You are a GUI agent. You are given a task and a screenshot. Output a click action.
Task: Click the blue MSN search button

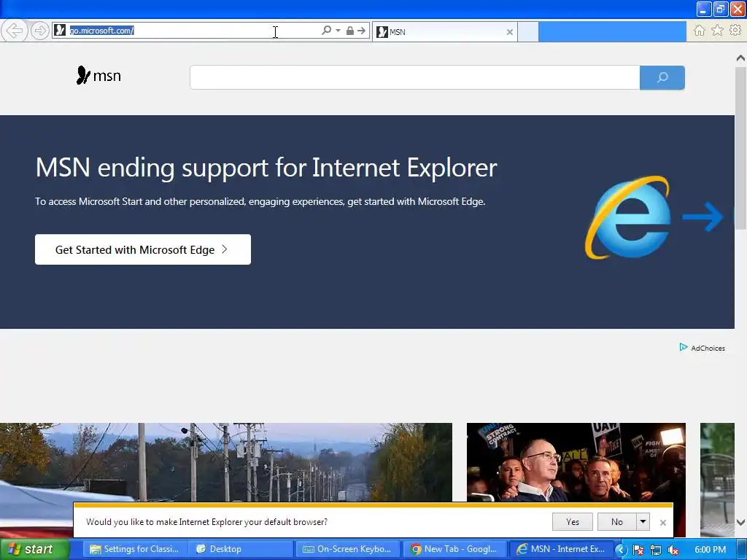[662, 77]
